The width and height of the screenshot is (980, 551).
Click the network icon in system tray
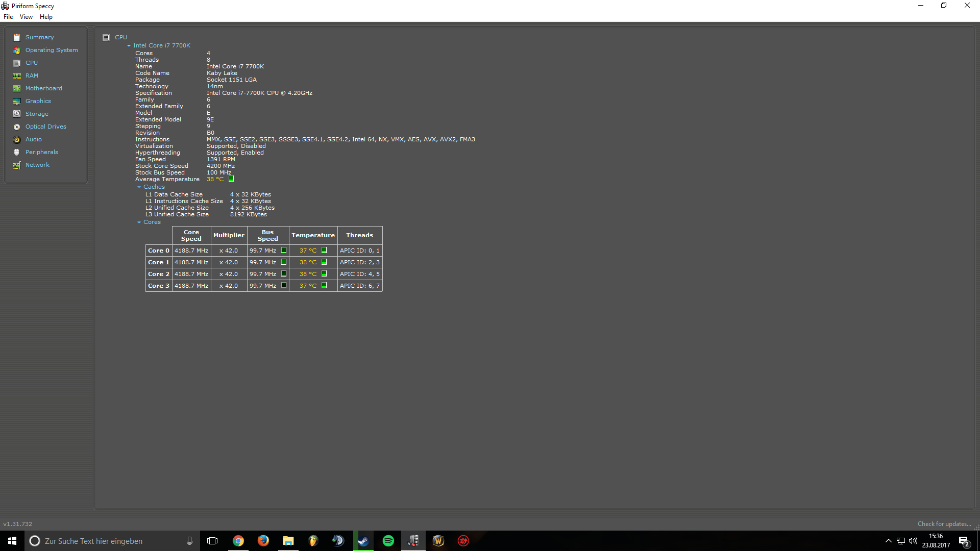(901, 541)
